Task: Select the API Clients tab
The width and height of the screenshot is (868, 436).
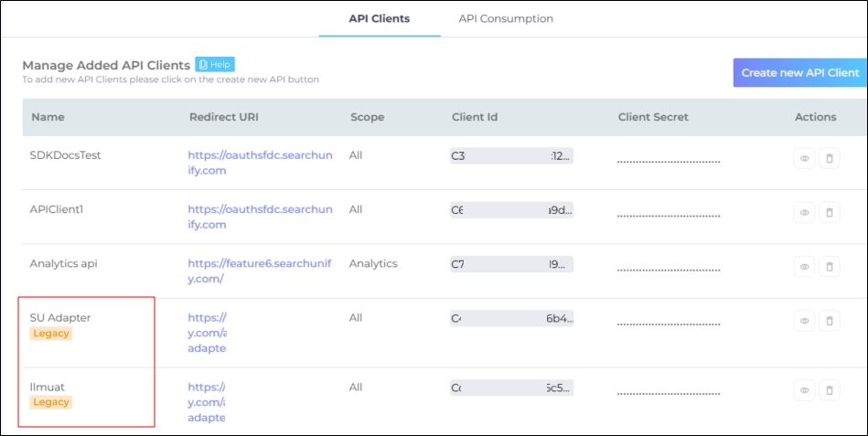Action: [379, 18]
